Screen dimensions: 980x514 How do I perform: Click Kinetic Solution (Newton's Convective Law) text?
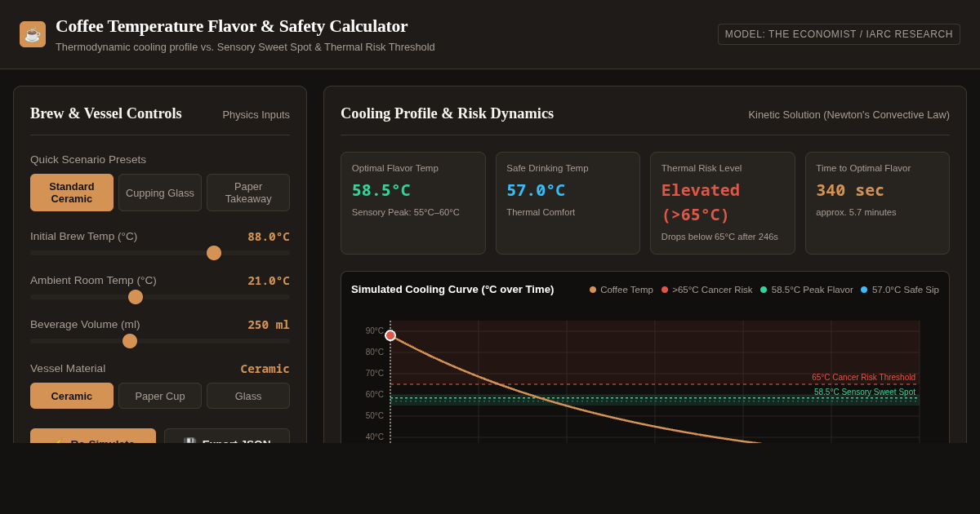pyautogui.click(x=849, y=115)
